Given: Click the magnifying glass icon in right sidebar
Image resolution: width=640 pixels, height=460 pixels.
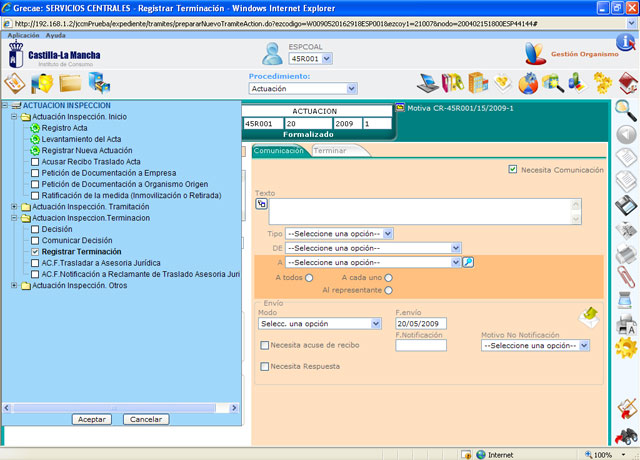Looking at the screenshot, I should 626,111.
